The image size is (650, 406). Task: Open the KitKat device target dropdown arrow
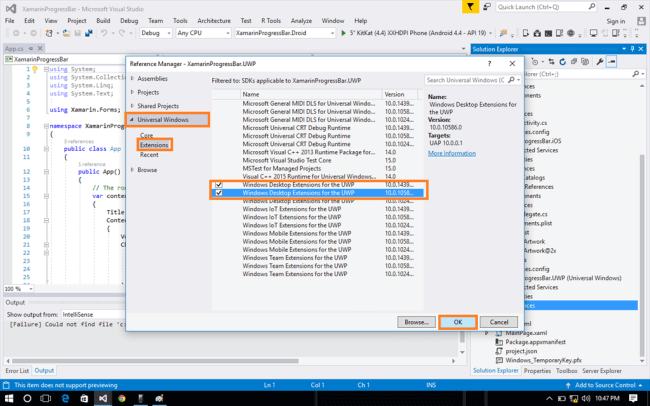(491, 33)
